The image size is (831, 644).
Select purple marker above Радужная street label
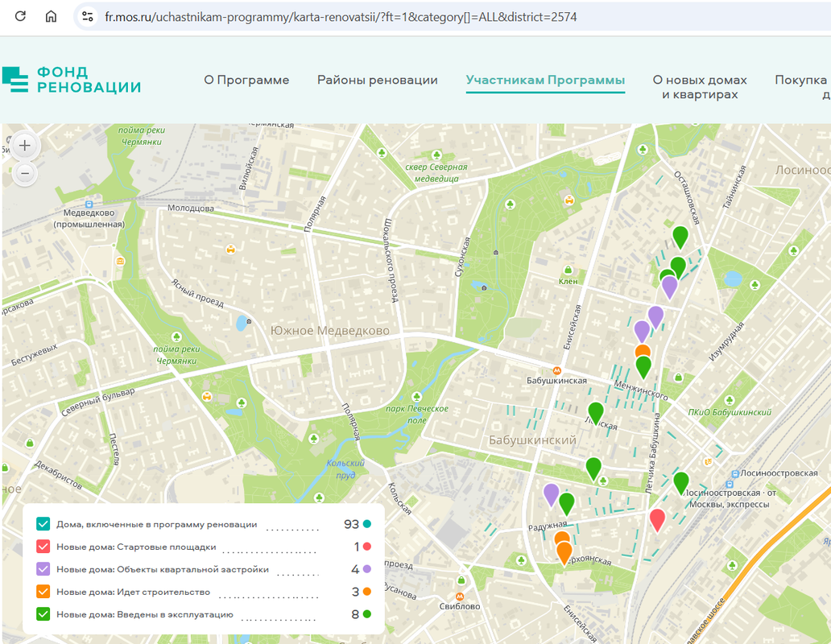click(551, 493)
